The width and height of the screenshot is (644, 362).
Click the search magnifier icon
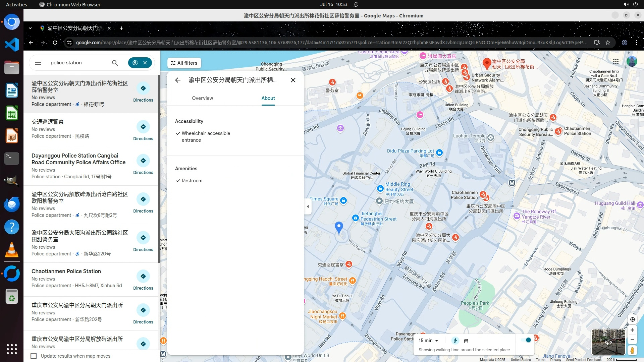coord(115,63)
